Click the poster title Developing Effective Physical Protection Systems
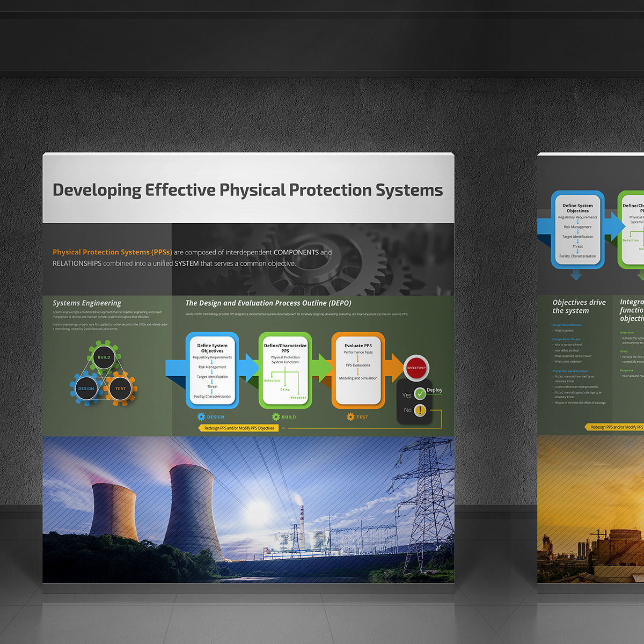Screen dimensions: 644x644 (x=247, y=190)
